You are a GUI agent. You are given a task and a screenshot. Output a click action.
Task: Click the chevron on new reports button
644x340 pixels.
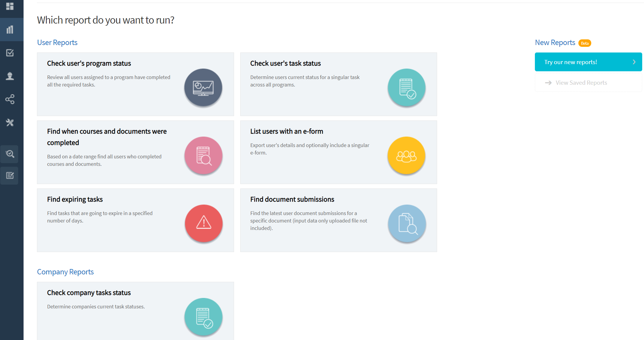point(634,62)
